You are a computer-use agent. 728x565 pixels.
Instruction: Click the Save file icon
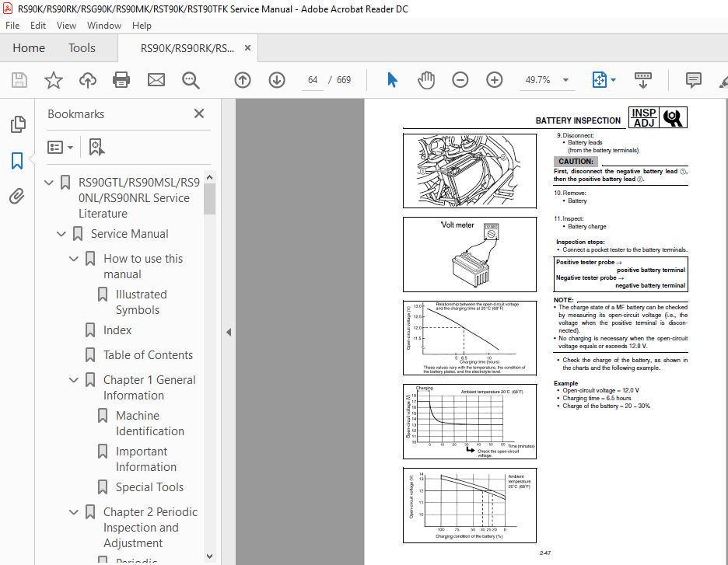19,80
